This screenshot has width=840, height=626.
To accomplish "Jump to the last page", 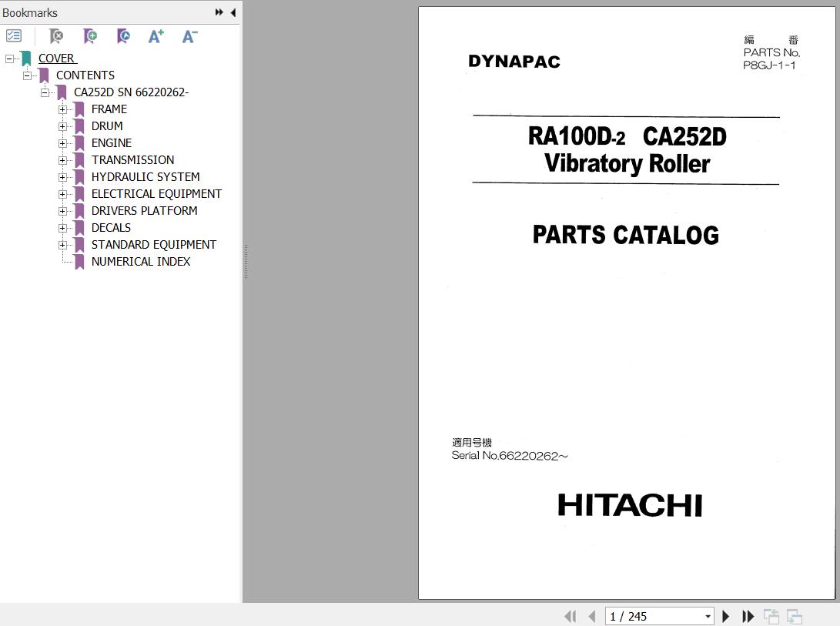I will click(x=748, y=616).
